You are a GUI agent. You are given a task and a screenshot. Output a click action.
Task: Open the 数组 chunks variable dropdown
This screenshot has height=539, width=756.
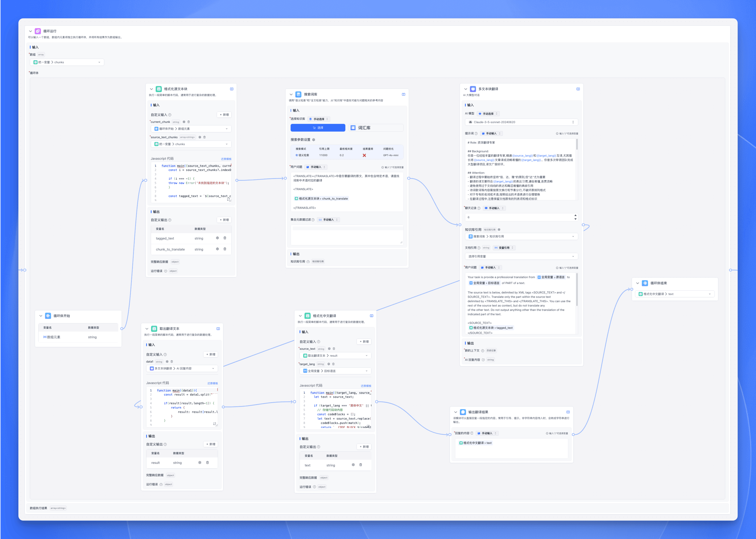click(67, 62)
